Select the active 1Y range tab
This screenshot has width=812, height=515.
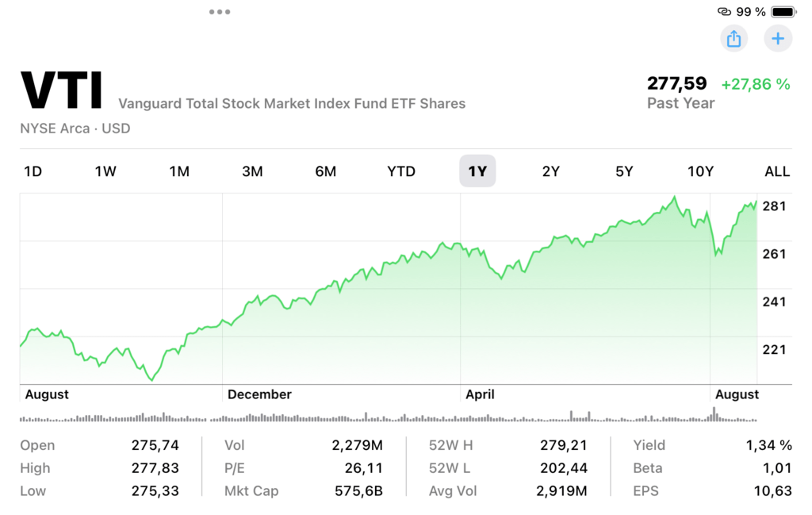click(477, 171)
